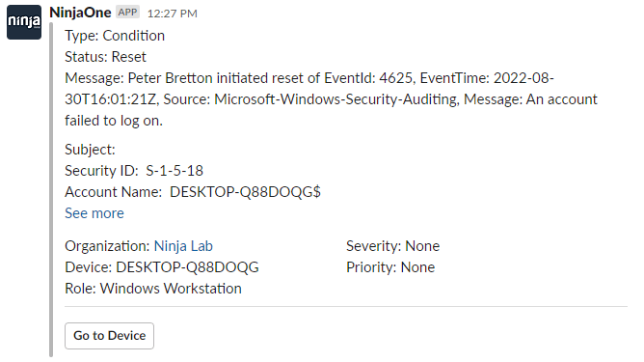Open the NinjaOne app avatar icon

point(24,22)
